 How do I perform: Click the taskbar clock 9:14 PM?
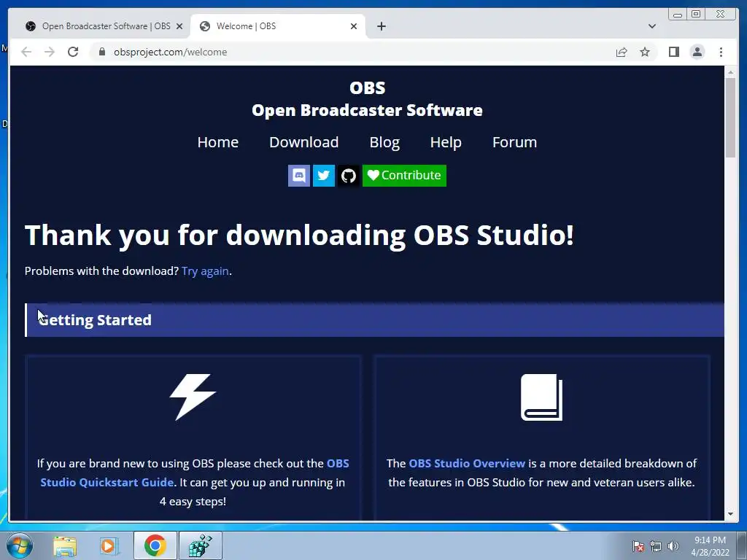(710, 546)
